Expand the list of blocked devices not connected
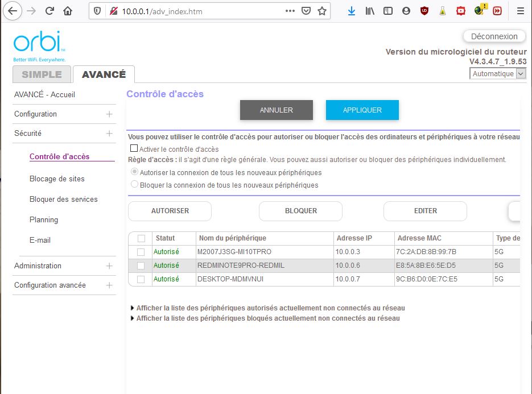This screenshot has height=394, width=532. tap(267, 318)
